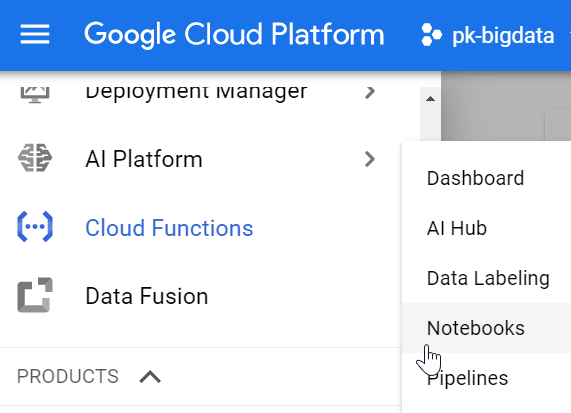This screenshot has width=571, height=413.
Task: Open the hamburger navigation menu
Action: pos(35,34)
